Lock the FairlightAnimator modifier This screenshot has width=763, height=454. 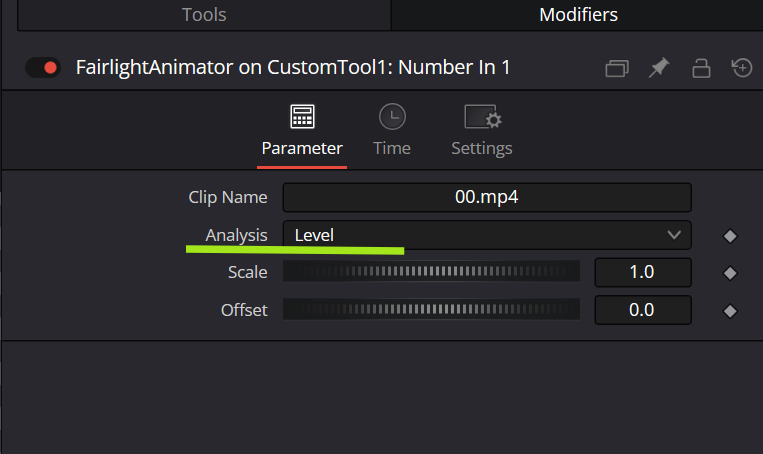coord(701,68)
